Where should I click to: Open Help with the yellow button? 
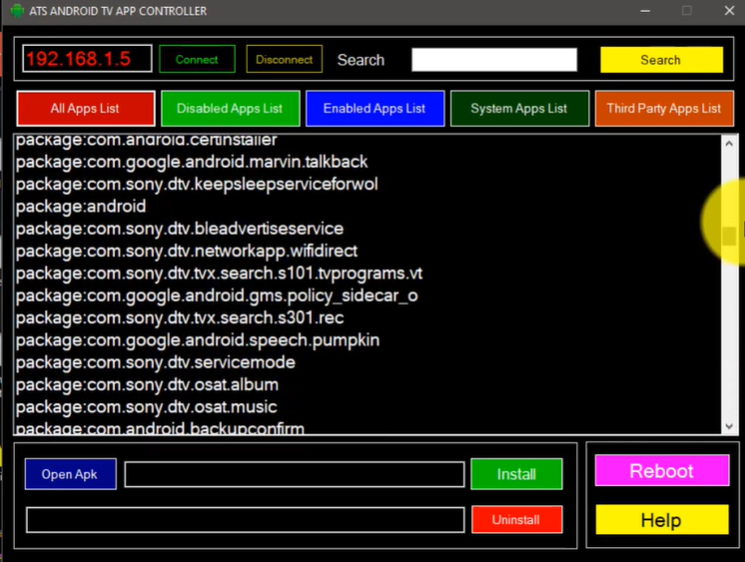click(x=662, y=520)
